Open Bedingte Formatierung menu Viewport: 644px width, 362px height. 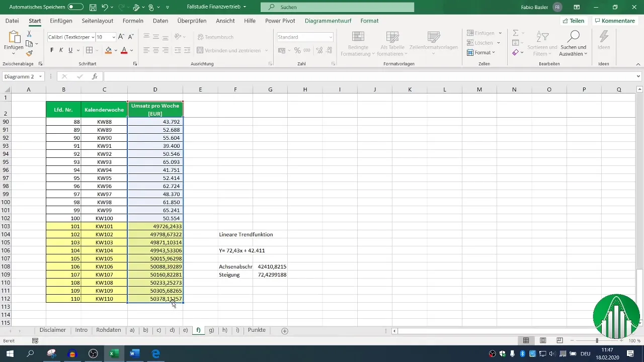click(x=358, y=44)
